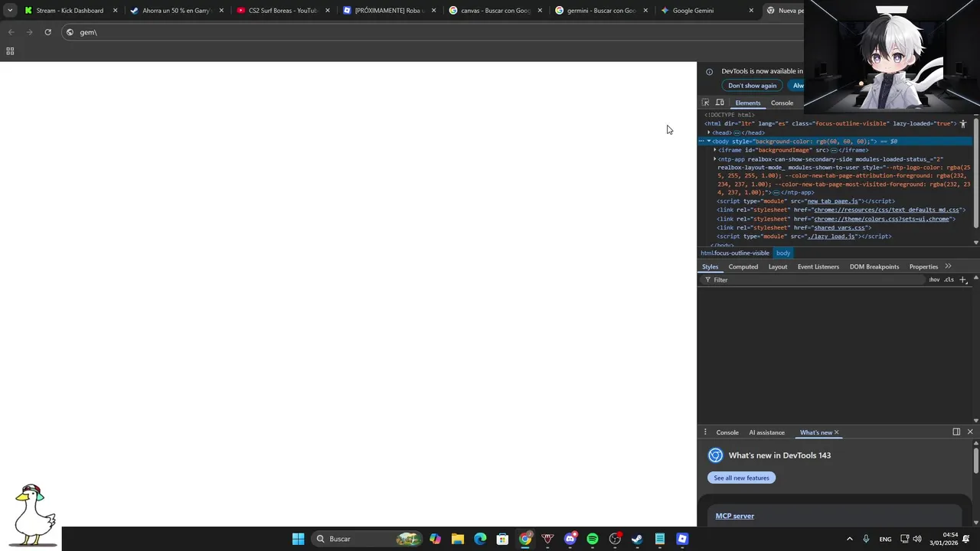
Task: Open the Chrome tab search dropdown arrow
Action: coord(10,11)
